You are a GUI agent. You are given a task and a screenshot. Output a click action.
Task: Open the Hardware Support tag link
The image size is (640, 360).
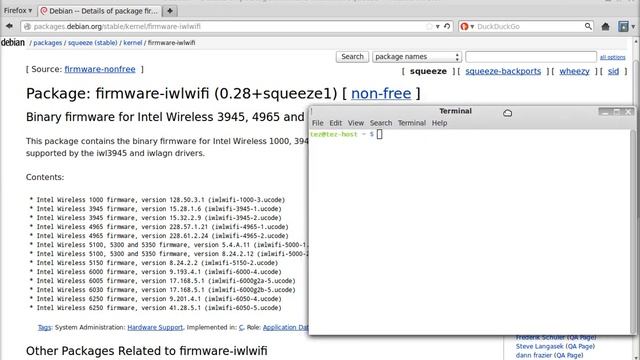(x=155, y=327)
